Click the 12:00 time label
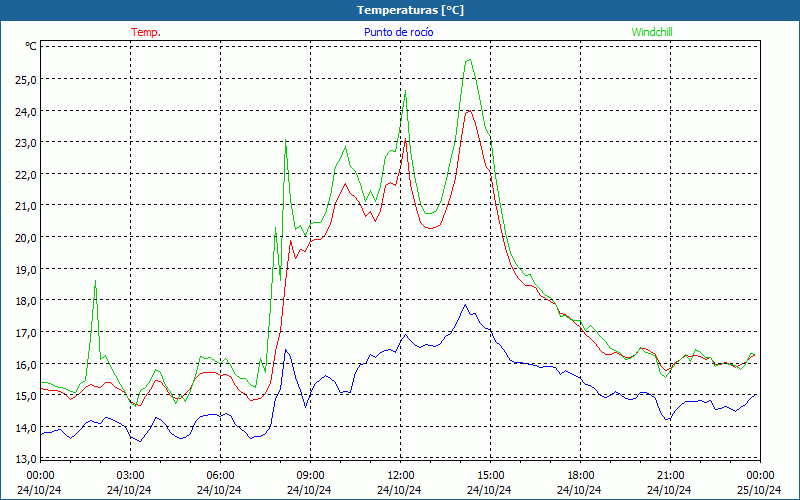 (x=401, y=476)
